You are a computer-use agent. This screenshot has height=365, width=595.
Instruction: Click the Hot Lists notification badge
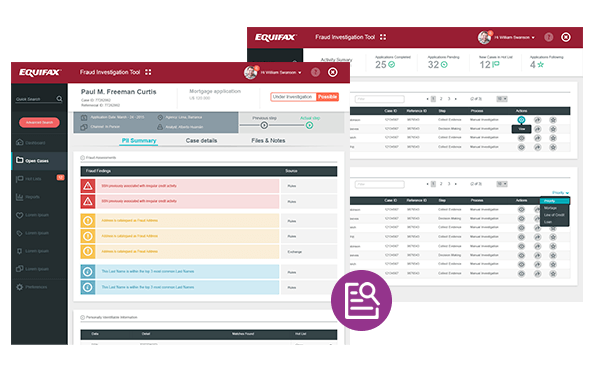60,177
